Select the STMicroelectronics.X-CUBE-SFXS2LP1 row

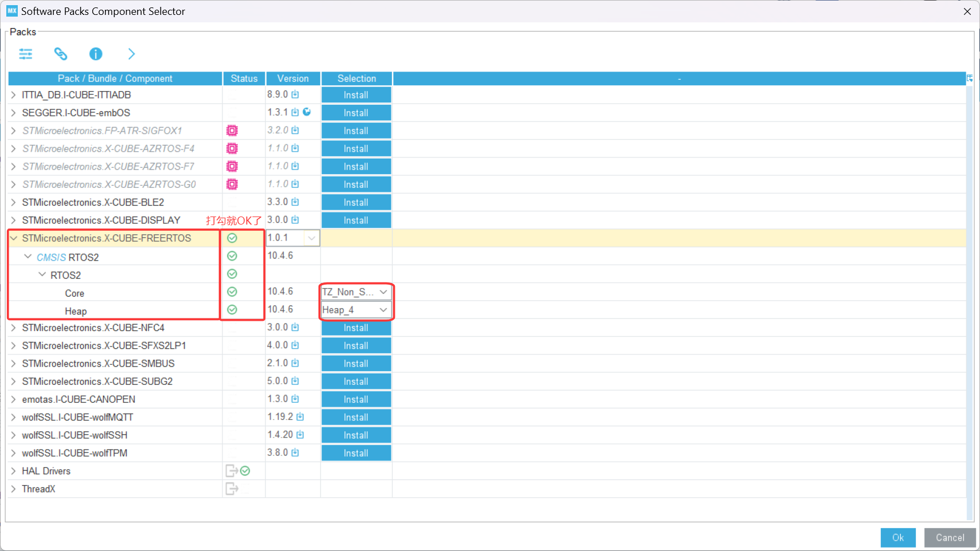[487, 345]
